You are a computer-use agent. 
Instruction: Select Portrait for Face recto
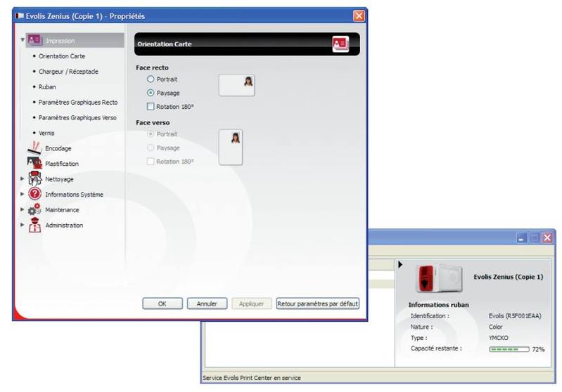(151, 79)
